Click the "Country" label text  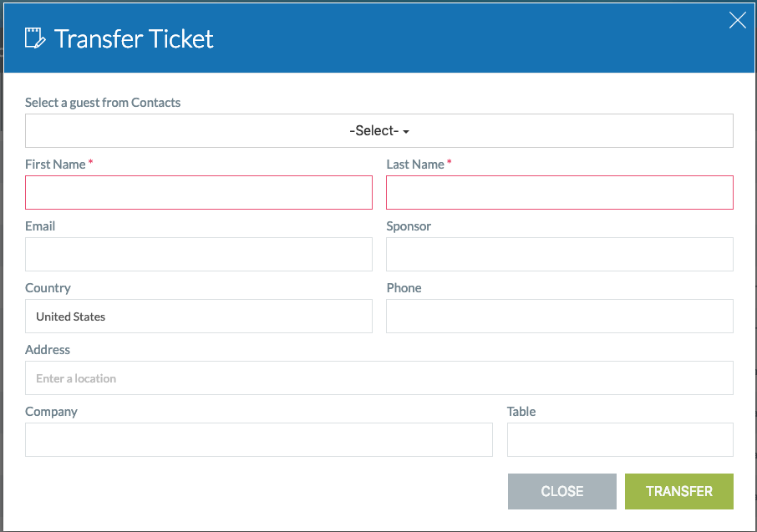[48, 288]
